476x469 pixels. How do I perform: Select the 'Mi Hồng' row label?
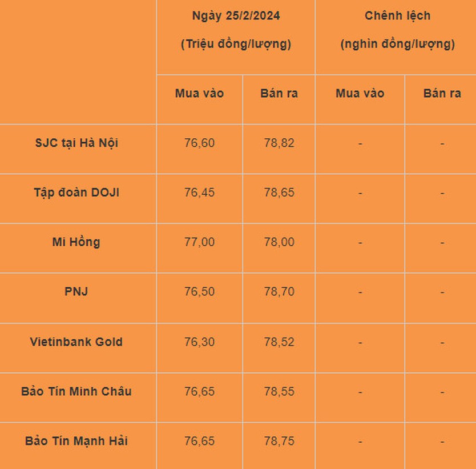click(x=76, y=242)
